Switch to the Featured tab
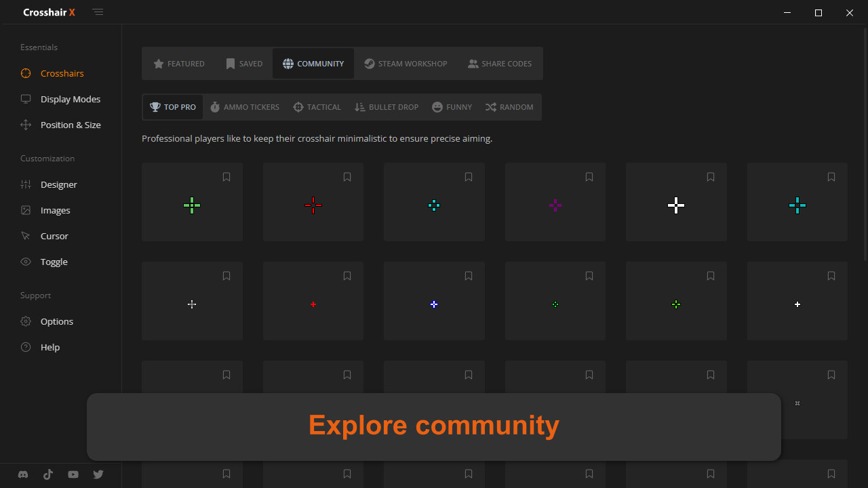This screenshot has width=868, height=488. pyautogui.click(x=179, y=64)
